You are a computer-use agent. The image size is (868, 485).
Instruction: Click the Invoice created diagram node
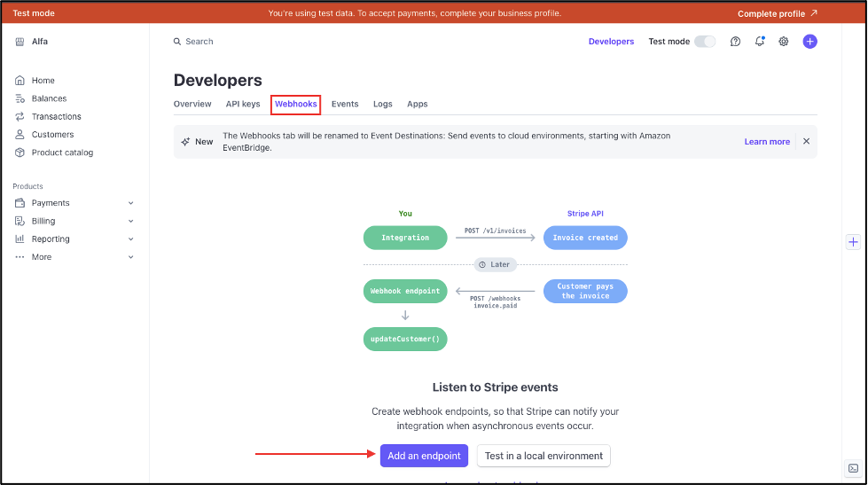click(585, 238)
